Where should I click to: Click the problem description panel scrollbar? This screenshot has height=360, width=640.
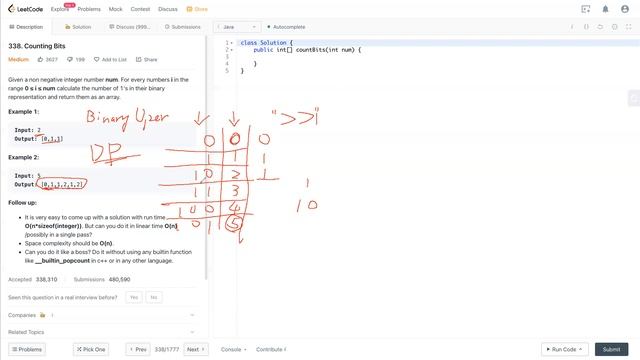coord(206,158)
